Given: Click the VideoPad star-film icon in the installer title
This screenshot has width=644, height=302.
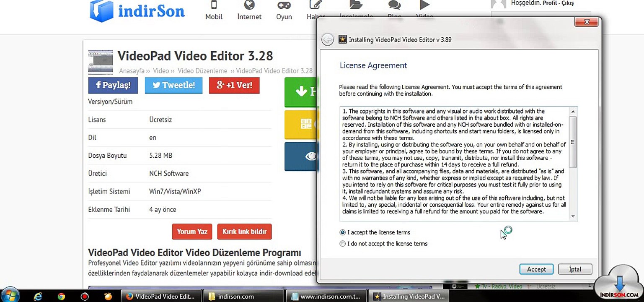Looking at the screenshot, I should [x=342, y=39].
